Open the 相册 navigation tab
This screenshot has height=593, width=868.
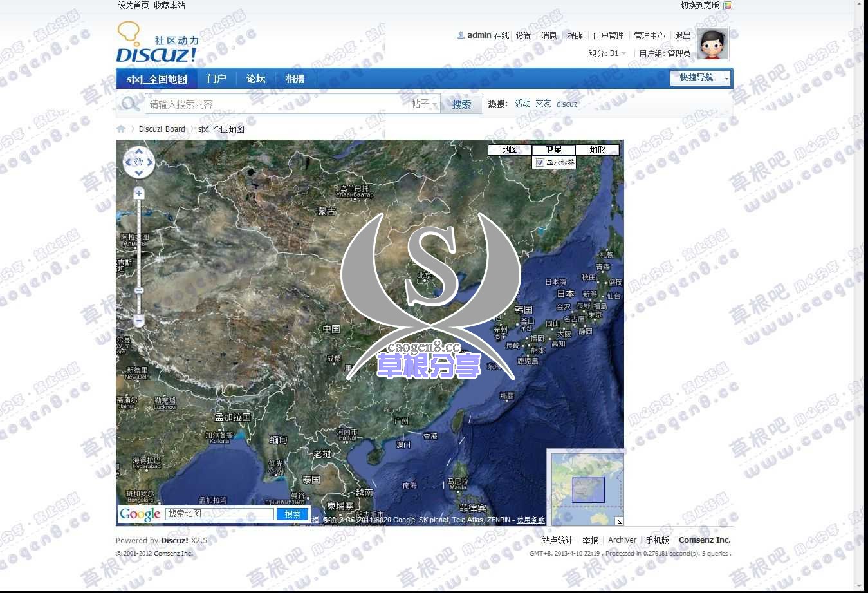295,79
